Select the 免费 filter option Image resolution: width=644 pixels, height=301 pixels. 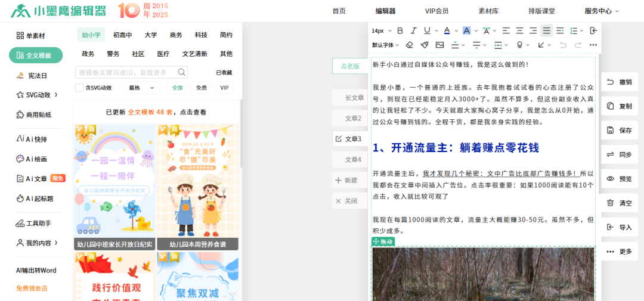coord(202,88)
